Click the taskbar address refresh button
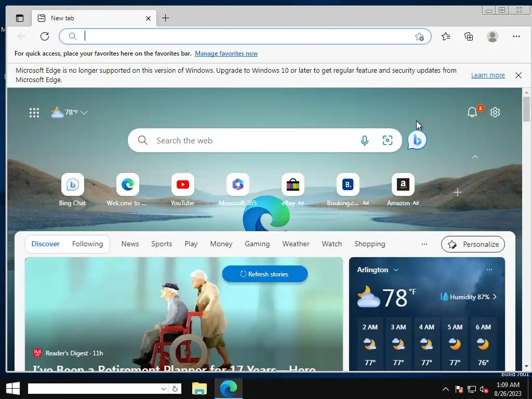 coord(175,389)
